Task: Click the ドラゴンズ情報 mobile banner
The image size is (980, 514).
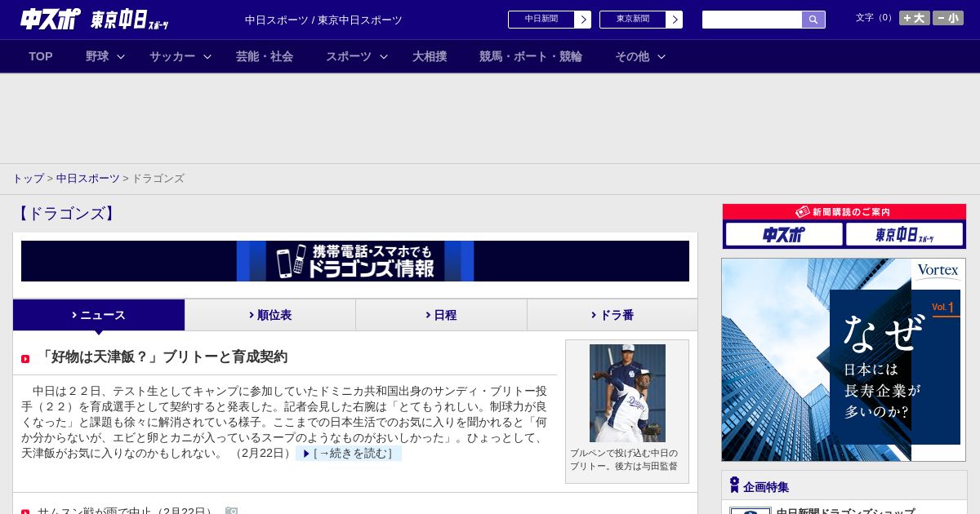Action: coord(355,261)
